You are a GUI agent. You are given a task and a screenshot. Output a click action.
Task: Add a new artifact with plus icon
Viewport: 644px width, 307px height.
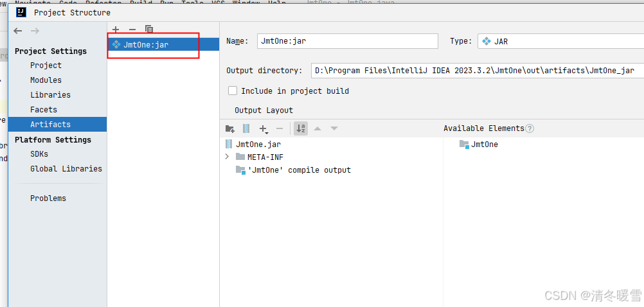pyautogui.click(x=116, y=30)
